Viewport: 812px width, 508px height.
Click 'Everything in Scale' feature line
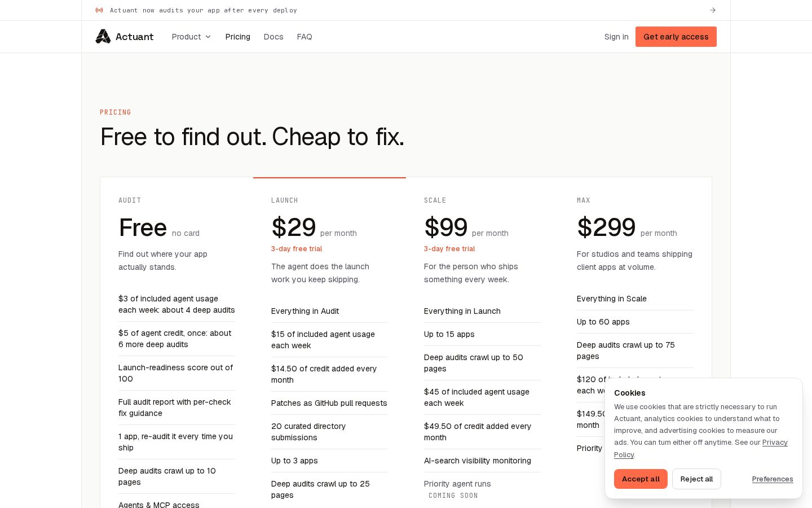tap(612, 299)
